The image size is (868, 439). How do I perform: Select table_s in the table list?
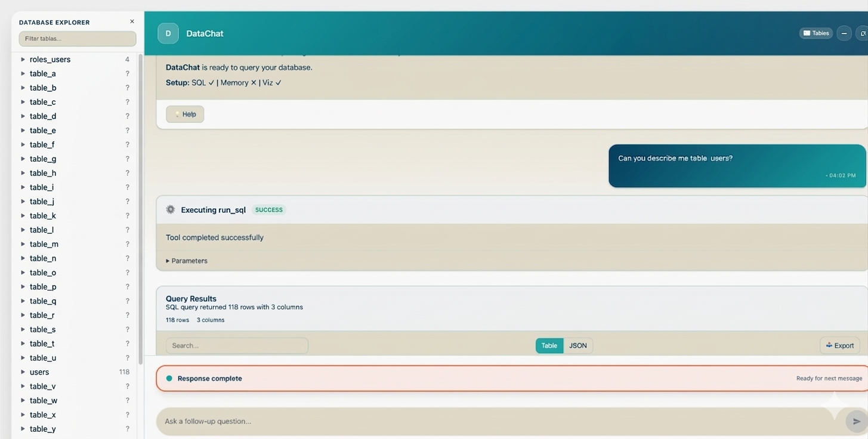coord(43,329)
